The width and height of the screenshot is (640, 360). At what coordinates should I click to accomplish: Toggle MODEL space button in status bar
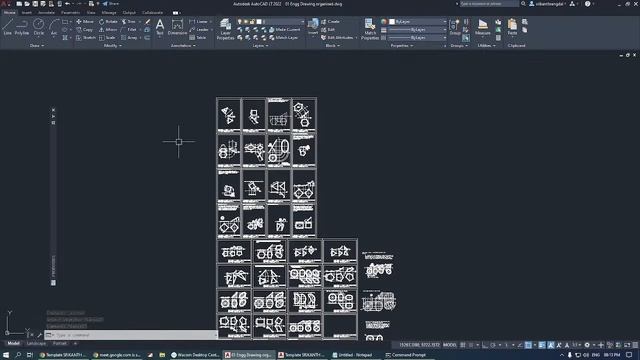click(449, 345)
